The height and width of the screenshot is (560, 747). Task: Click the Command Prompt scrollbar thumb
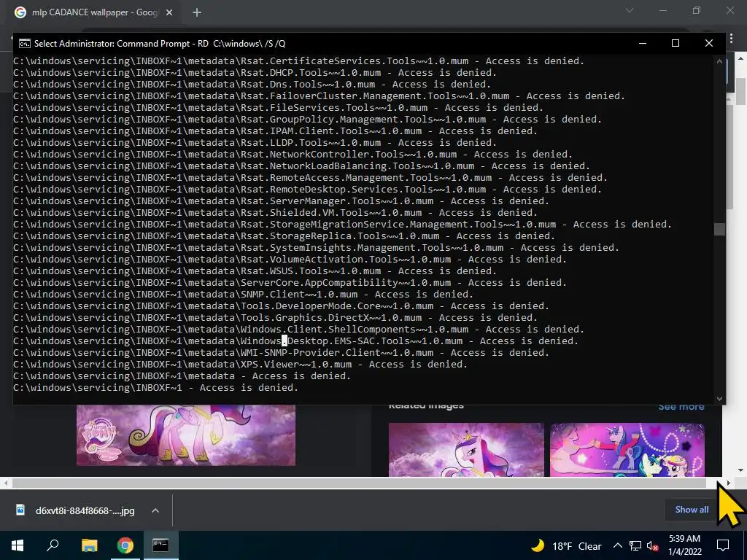[x=720, y=229]
